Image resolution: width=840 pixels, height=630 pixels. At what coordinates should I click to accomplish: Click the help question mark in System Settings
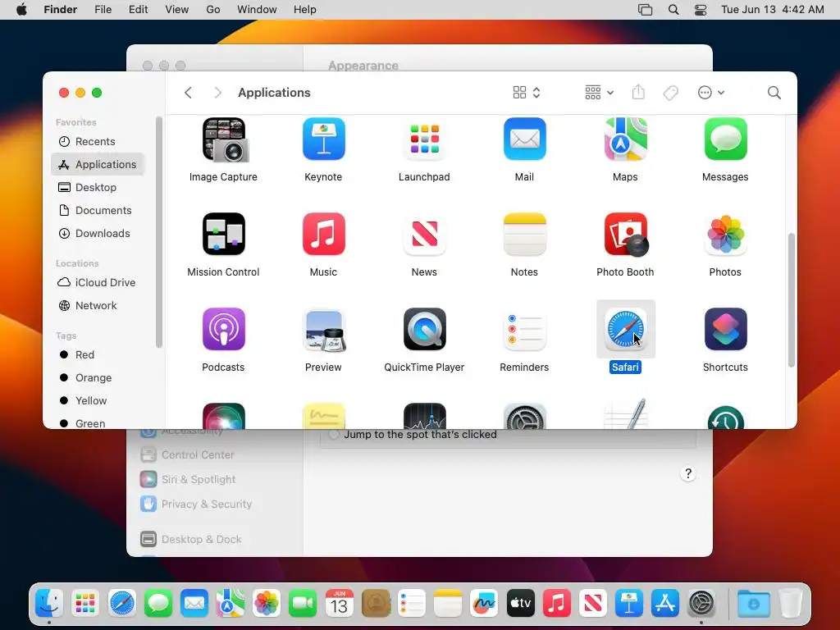pyautogui.click(x=688, y=473)
